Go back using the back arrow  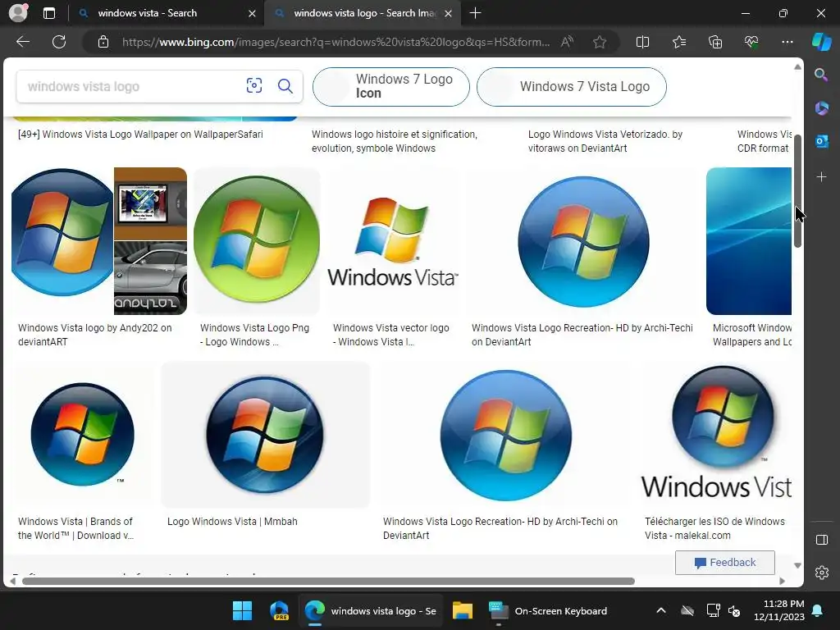coord(23,42)
